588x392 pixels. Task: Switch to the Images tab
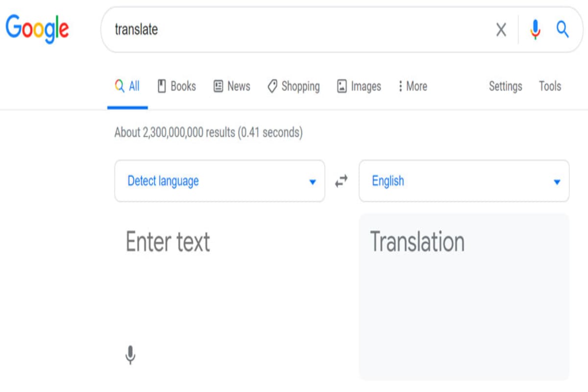click(x=359, y=86)
